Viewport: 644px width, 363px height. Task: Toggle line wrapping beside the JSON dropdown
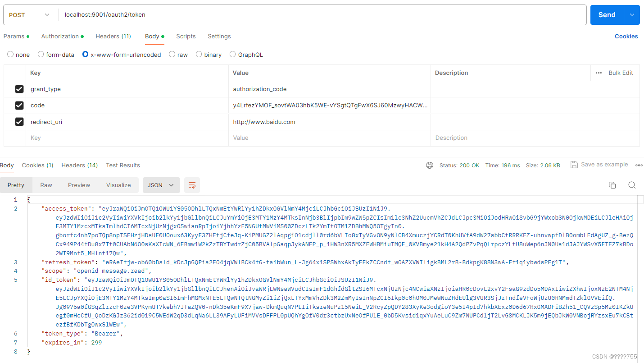pyautogui.click(x=192, y=185)
